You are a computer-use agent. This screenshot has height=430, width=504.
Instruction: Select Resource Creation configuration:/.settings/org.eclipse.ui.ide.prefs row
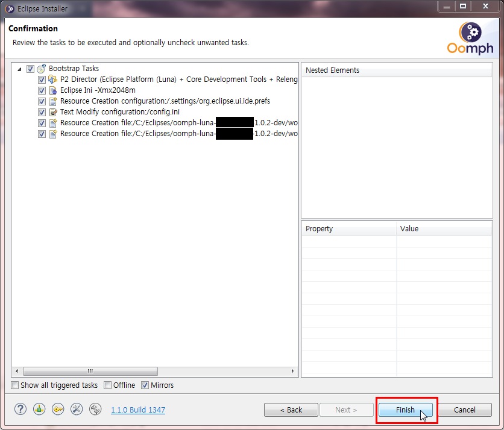165,101
